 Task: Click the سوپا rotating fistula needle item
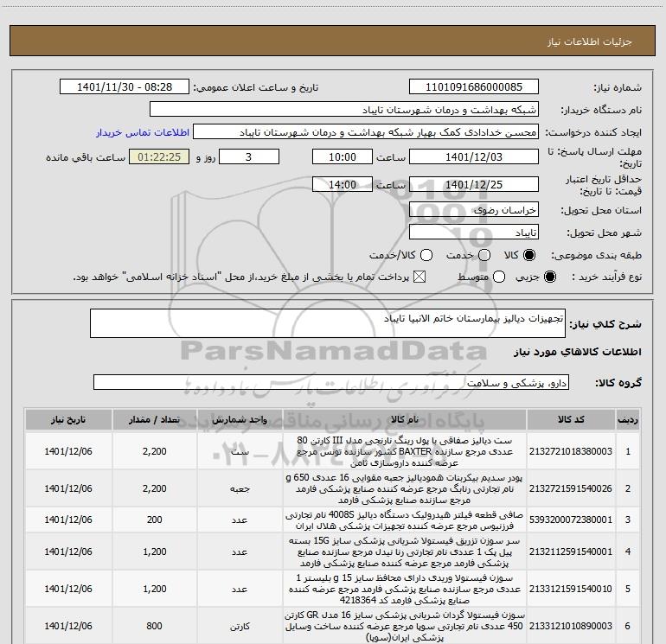(405, 626)
